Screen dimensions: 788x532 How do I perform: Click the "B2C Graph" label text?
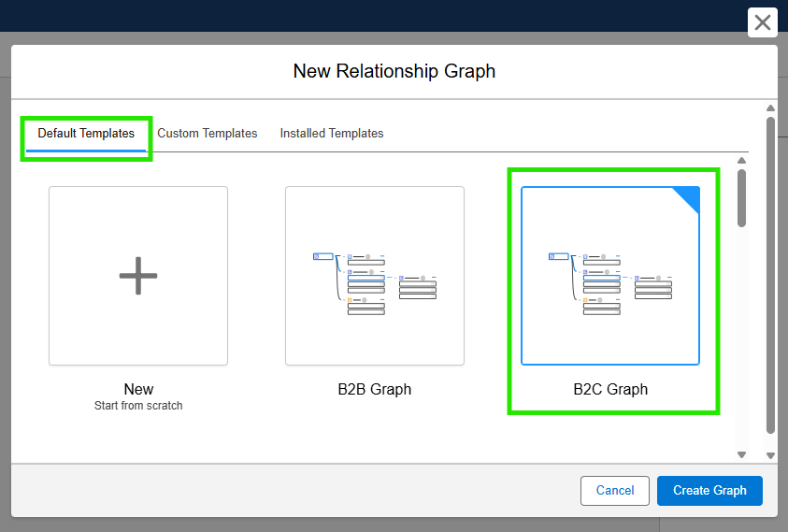pos(609,390)
